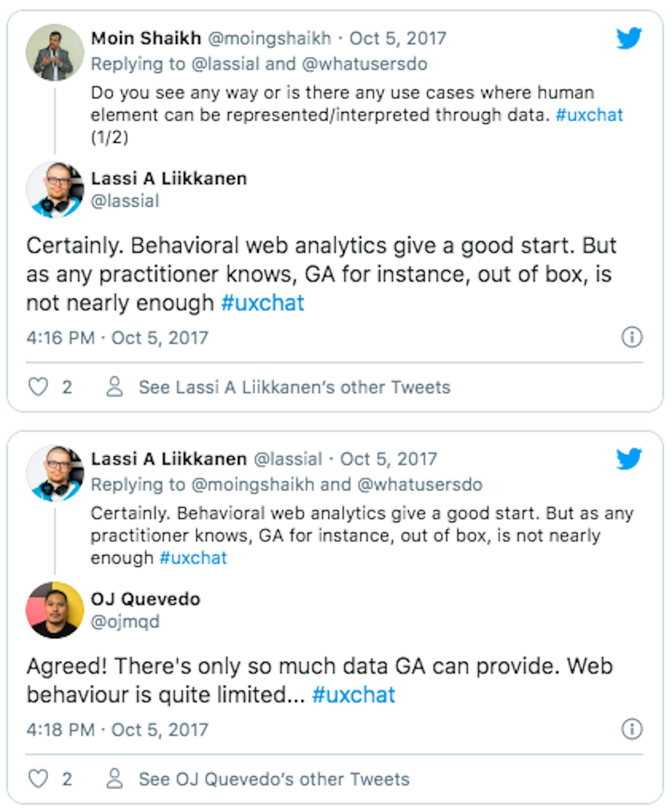The width and height of the screenshot is (672, 811).
Task: Open See OJ Quevedo's other Tweets link
Action: pos(274,779)
